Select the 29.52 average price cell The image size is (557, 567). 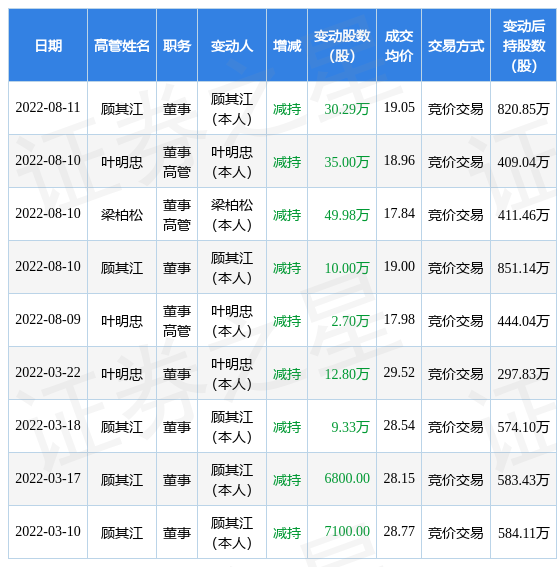[x=399, y=372]
